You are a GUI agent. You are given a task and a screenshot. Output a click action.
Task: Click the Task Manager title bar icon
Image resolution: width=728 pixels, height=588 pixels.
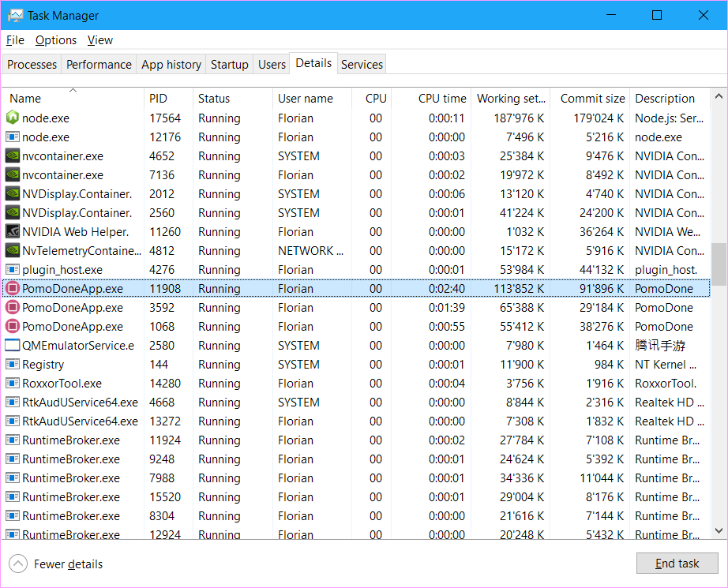(15, 16)
